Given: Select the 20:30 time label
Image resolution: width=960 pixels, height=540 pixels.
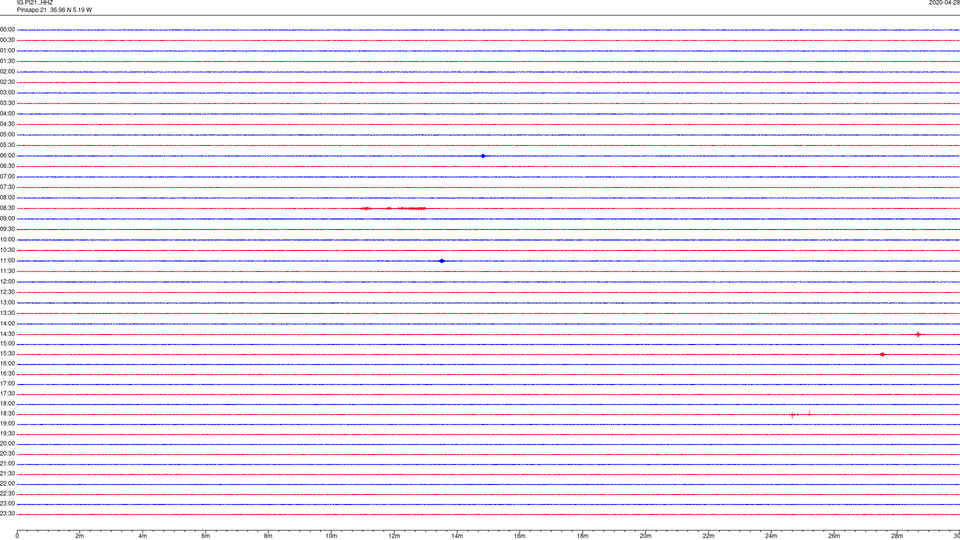Looking at the screenshot, I should (x=7, y=454).
